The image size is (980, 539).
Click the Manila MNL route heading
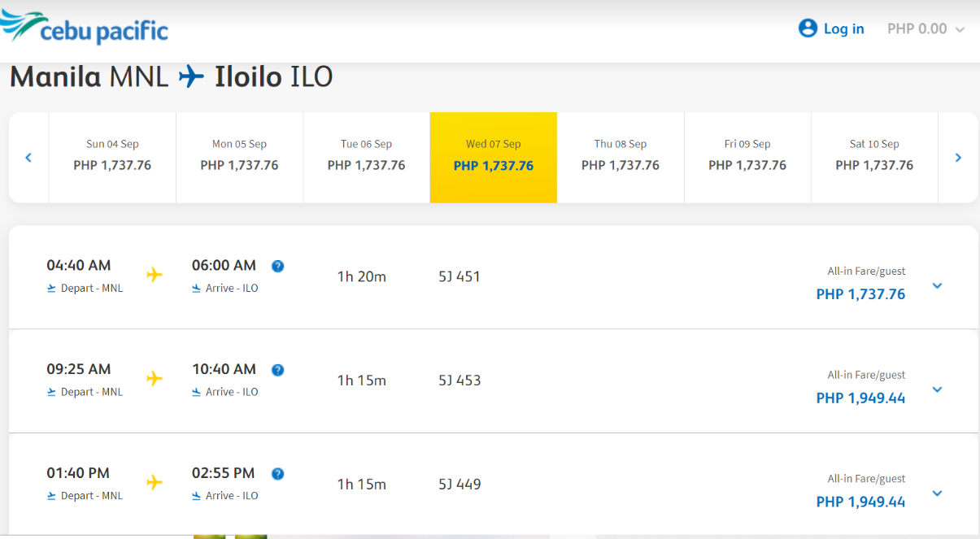(x=89, y=77)
